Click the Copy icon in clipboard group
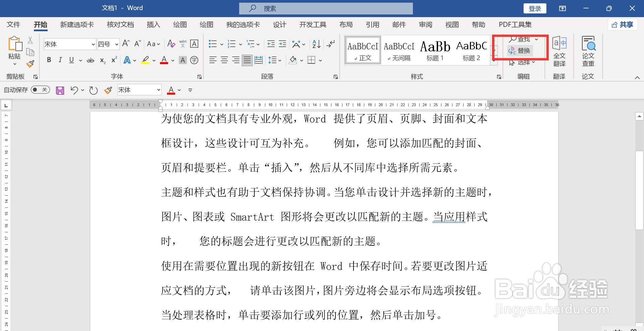This screenshot has height=331, width=644. [x=30, y=52]
